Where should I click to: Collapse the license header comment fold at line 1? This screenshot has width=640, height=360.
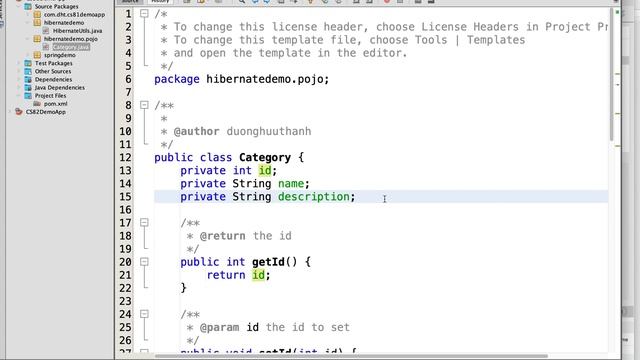[x=144, y=13]
